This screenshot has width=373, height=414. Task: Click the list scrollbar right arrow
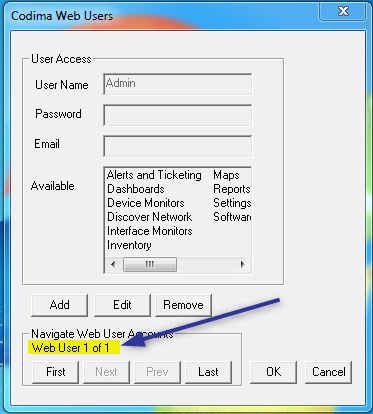(x=243, y=265)
